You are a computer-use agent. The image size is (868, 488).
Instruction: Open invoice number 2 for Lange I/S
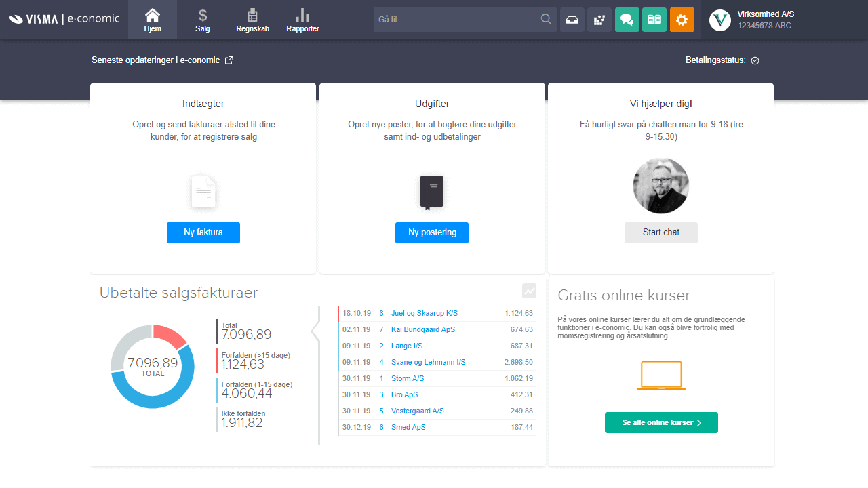click(382, 346)
